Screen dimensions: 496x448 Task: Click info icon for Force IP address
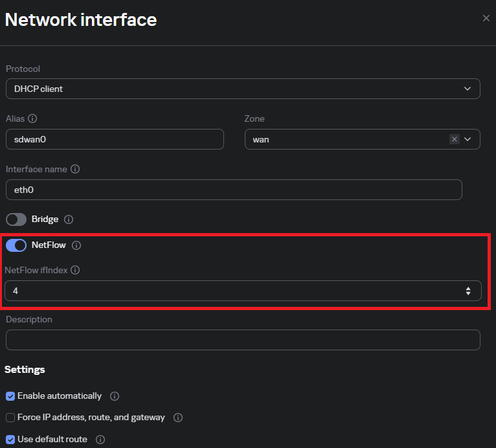click(178, 418)
